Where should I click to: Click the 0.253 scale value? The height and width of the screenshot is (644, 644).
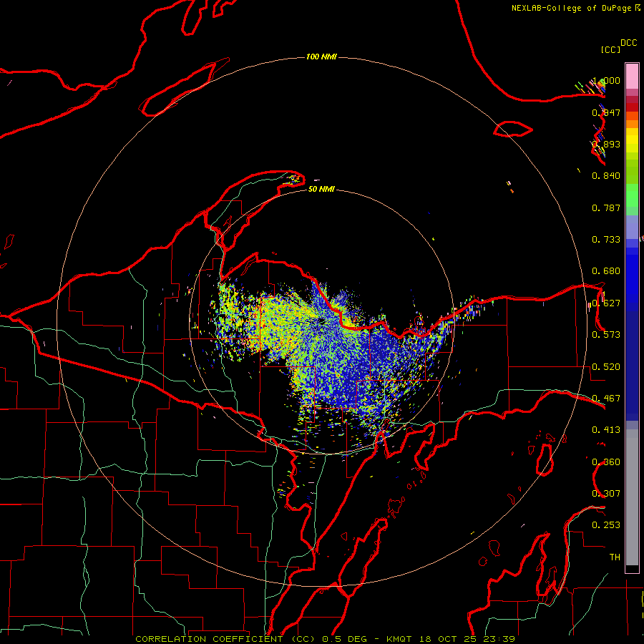tap(606, 525)
